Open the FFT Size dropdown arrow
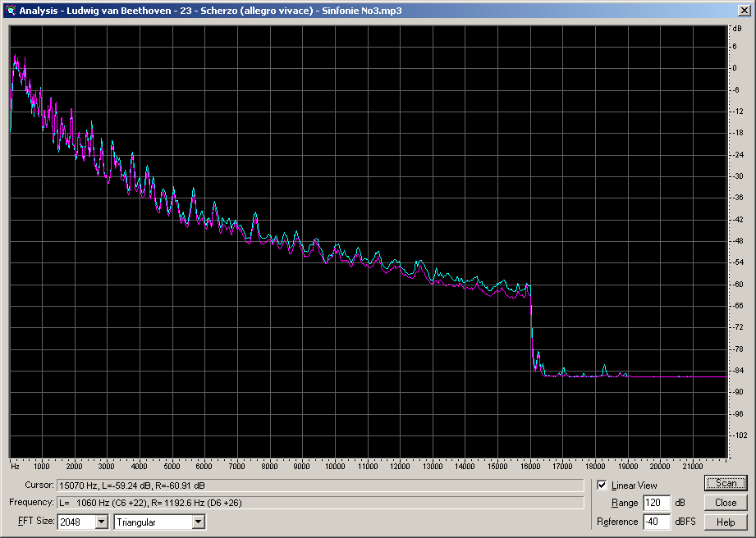The image size is (756, 538). click(x=102, y=522)
